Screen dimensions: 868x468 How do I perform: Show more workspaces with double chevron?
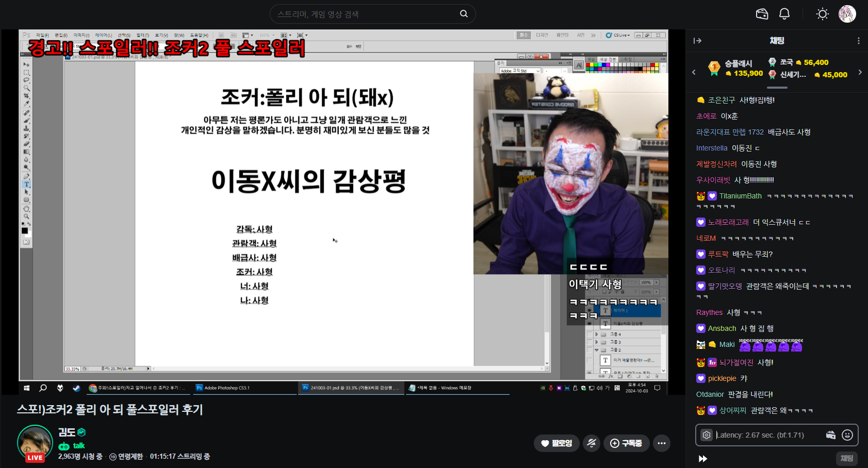593,35
